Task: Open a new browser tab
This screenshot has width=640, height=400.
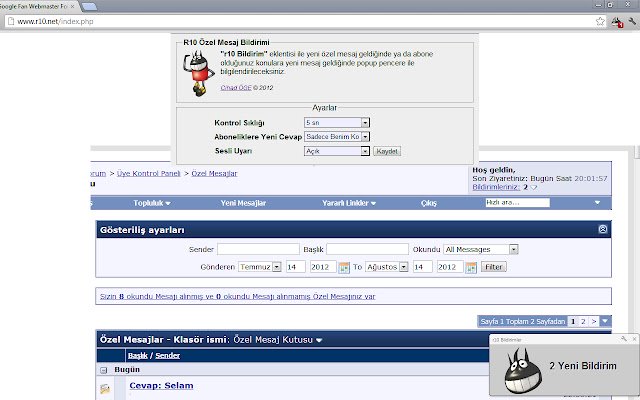Action: tap(89, 7)
